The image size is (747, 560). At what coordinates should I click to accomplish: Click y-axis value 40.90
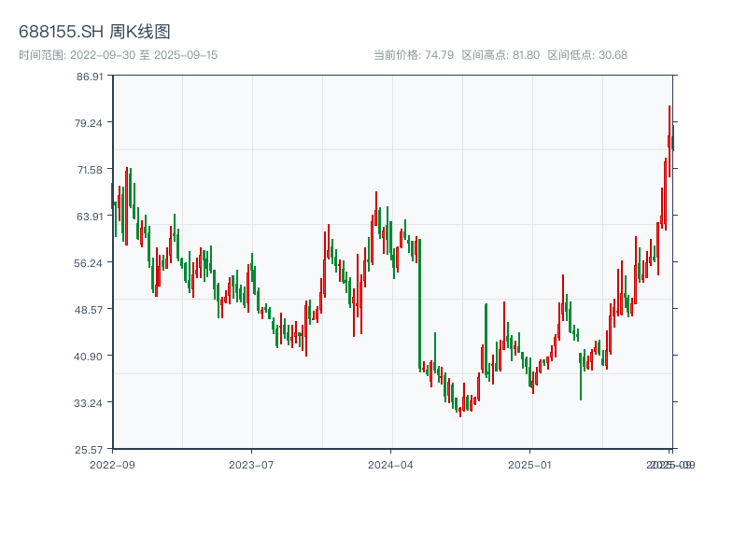pos(88,357)
